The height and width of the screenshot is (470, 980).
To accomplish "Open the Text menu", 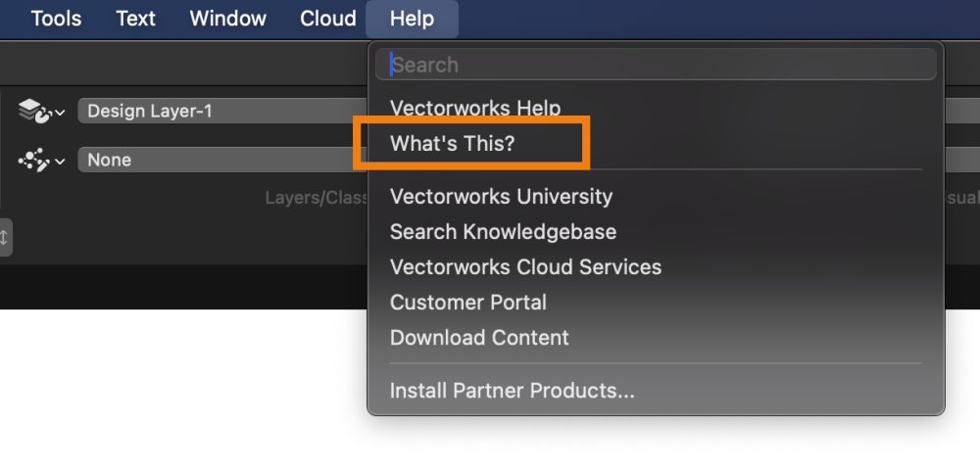I will (x=135, y=19).
